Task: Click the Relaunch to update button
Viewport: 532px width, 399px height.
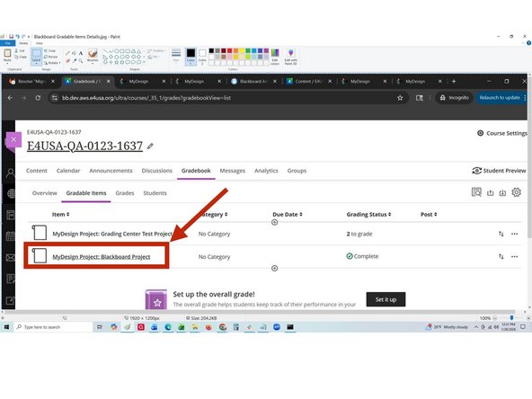Action: [x=500, y=98]
